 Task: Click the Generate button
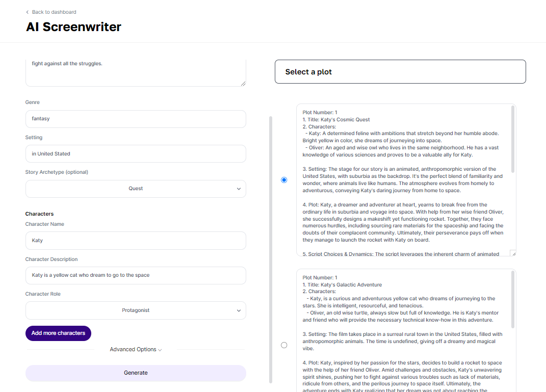click(x=136, y=373)
